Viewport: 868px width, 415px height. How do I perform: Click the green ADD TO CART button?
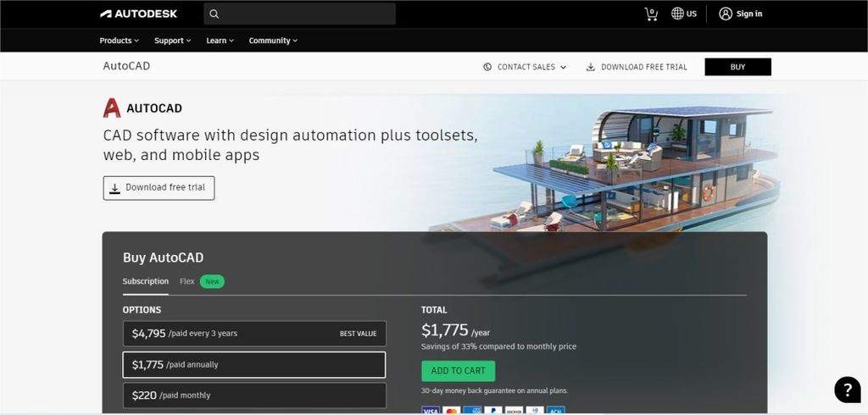click(458, 371)
